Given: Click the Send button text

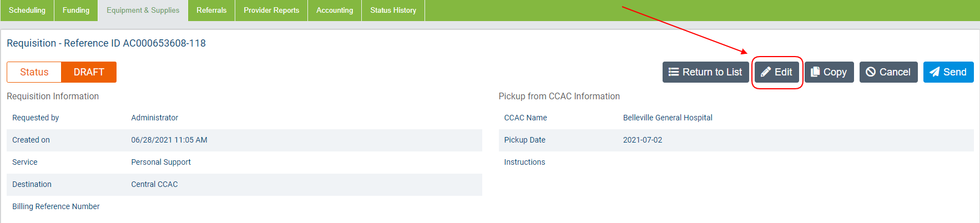Looking at the screenshot, I should coord(955,72).
